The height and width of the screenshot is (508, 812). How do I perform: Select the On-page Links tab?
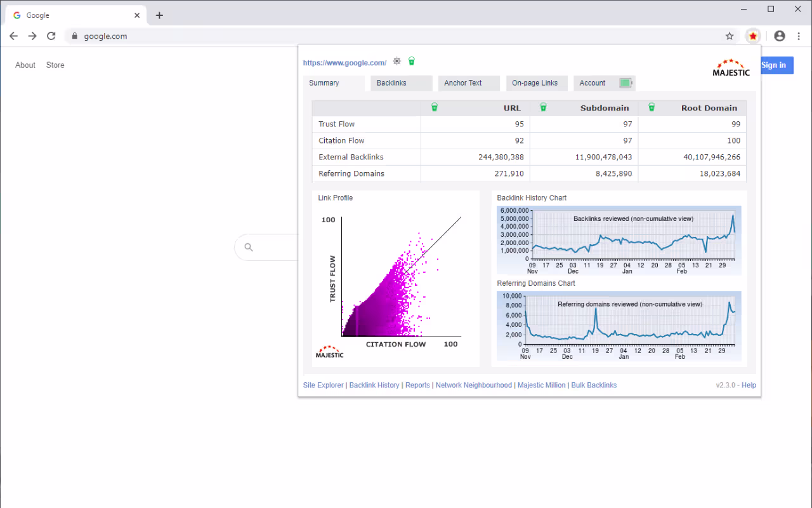pos(536,83)
